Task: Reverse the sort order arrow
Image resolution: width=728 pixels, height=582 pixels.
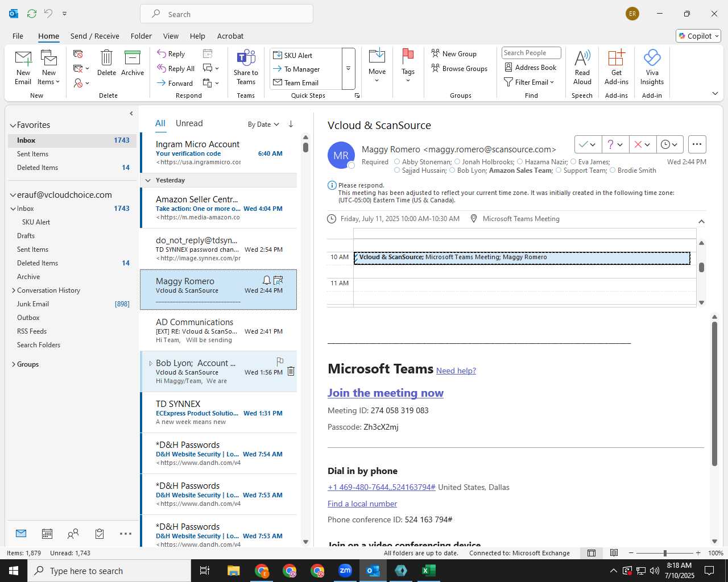Action: [291, 124]
